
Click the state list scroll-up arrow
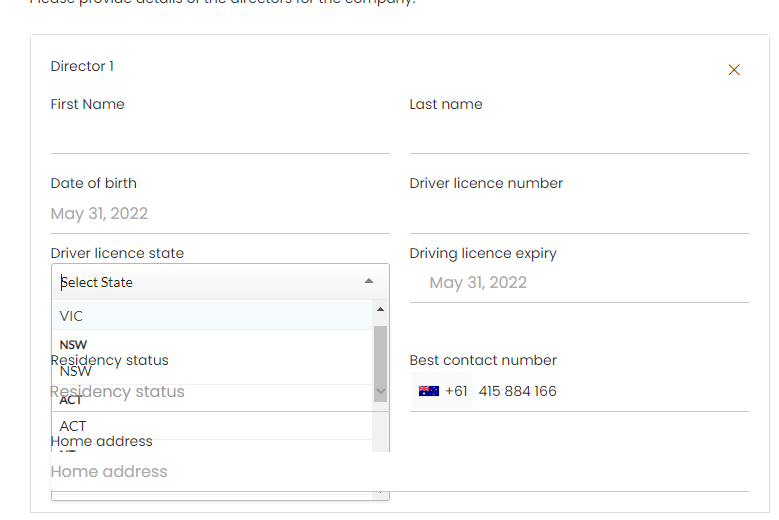(380, 309)
